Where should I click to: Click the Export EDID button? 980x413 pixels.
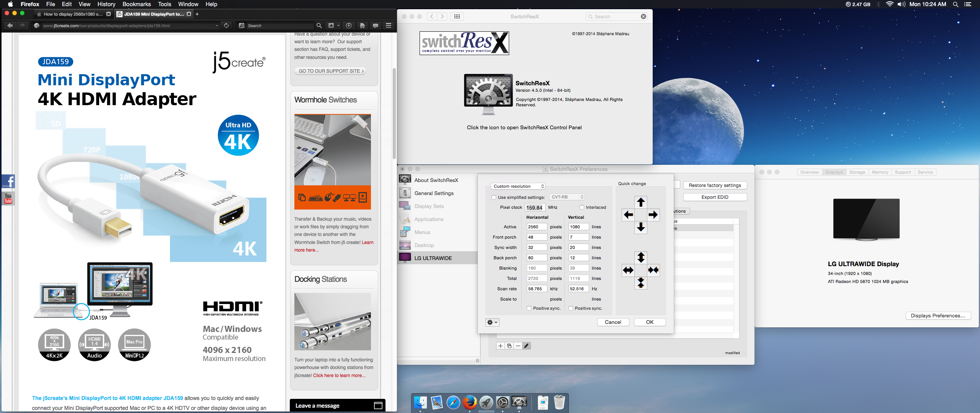[x=714, y=197]
